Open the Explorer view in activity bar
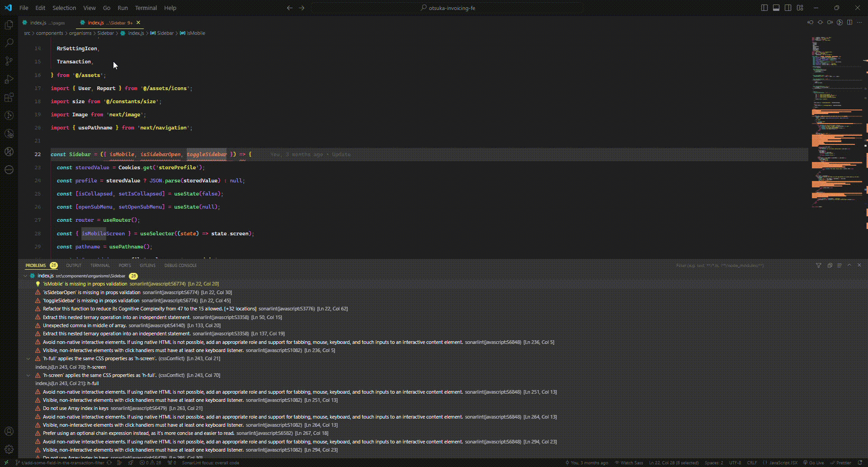This screenshot has width=868, height=467. (x=9, y=25)
